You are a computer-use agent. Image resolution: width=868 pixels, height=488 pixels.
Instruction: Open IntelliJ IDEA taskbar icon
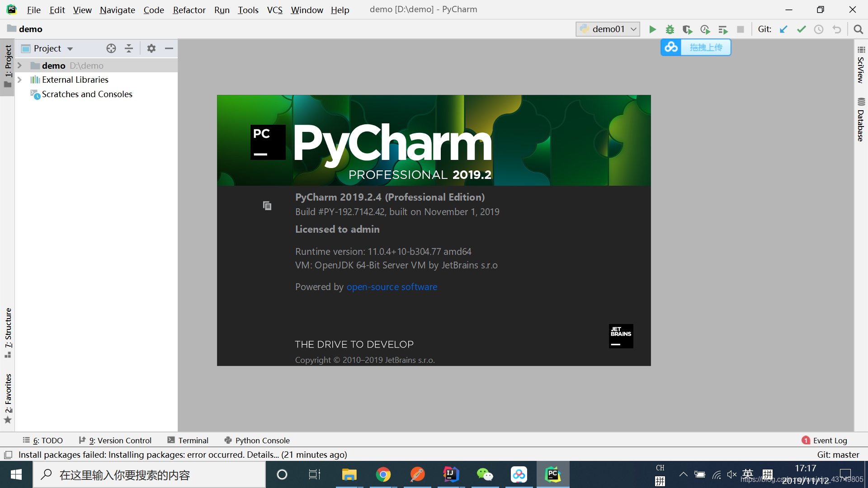(x=451, y=474)
